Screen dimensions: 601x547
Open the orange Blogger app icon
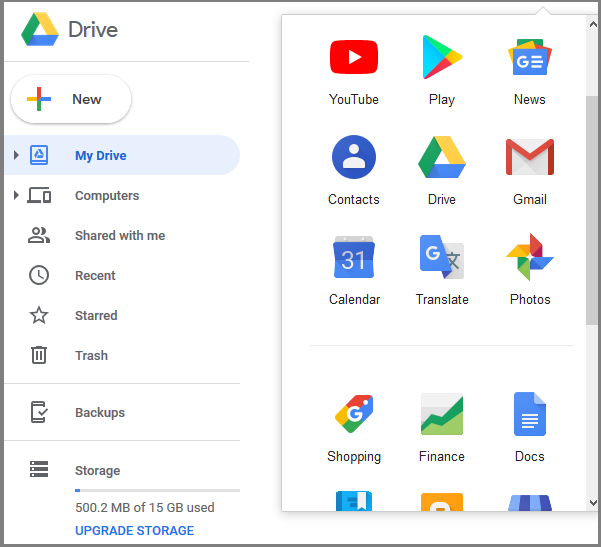point(442,502)
